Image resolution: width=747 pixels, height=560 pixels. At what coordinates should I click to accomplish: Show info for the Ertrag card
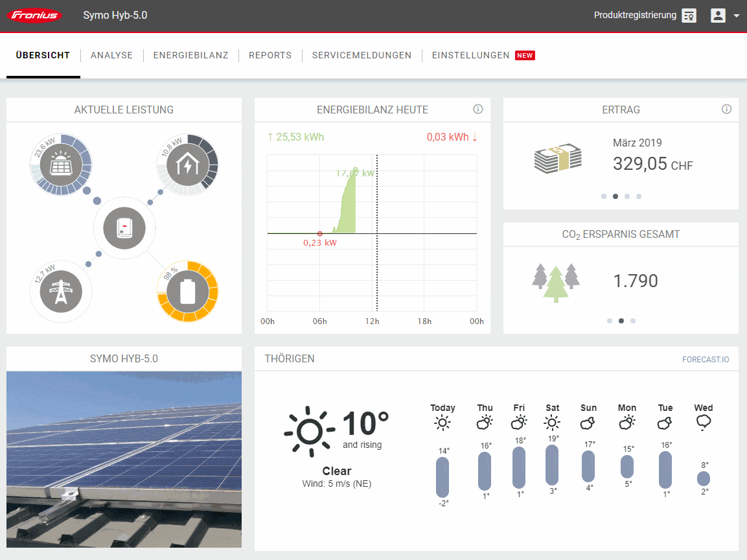coord(726,109)
